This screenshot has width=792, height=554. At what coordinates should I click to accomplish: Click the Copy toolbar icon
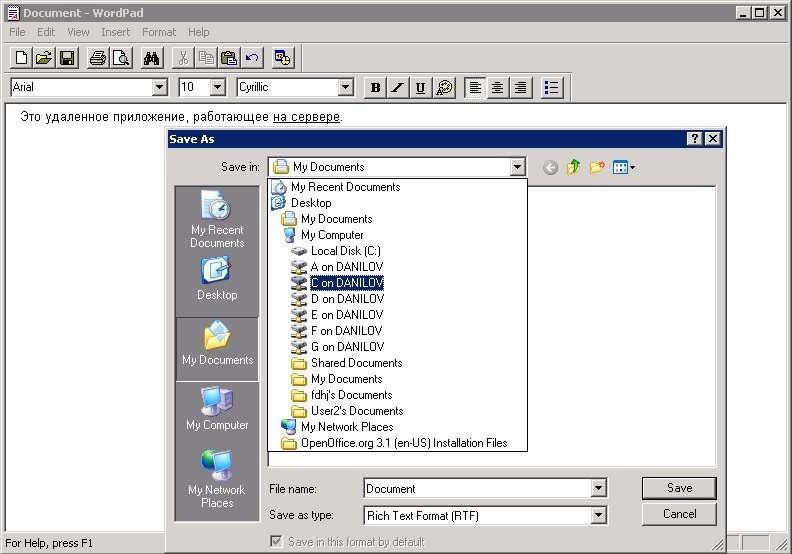(206, 58)
